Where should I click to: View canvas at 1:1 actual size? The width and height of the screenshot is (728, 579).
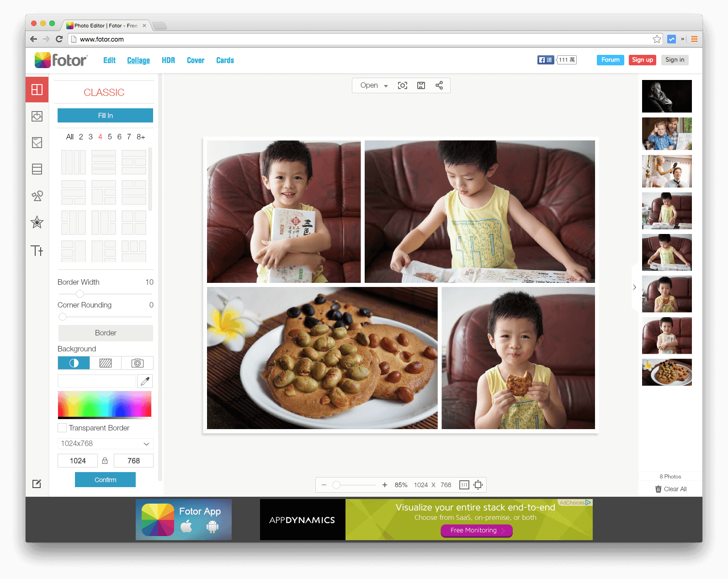click(464, 485)
